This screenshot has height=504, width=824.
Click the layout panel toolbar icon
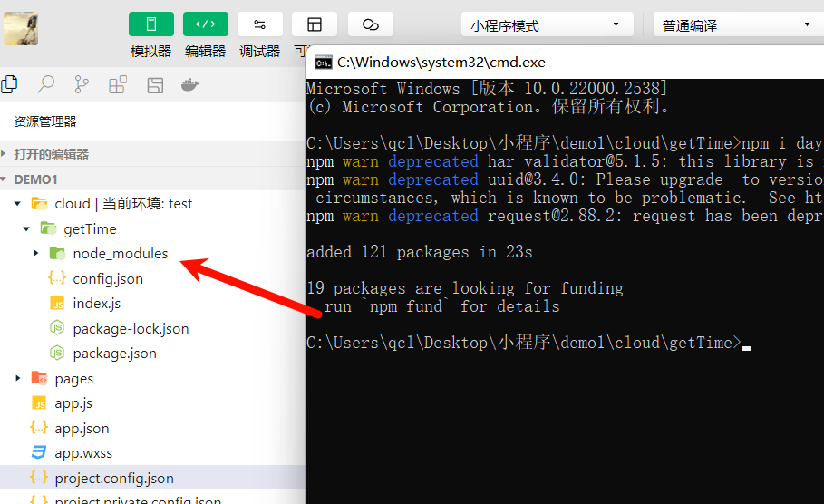pos(315,24)
